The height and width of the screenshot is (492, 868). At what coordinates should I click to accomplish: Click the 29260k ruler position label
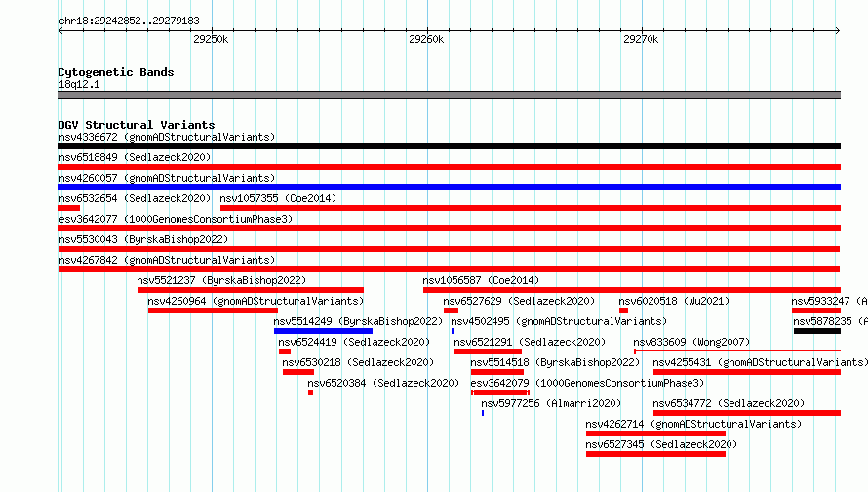[x=425, y=39]
